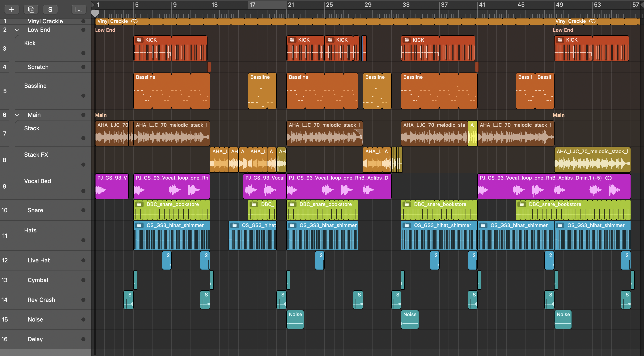
Task: Click folder icon on first OS_GS3_hihat_shimmer region
Action: point(140,225)
